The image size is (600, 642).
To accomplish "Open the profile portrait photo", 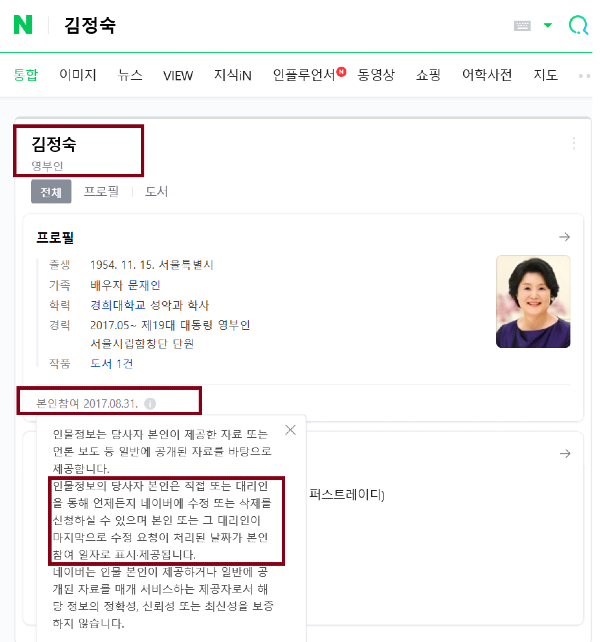I will pyautogui.click(x=533, y=301).
